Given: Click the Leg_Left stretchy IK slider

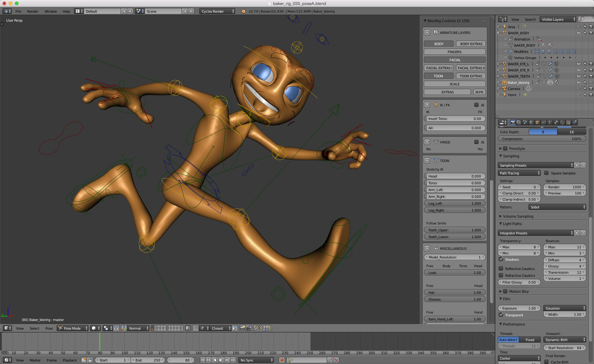Looking at the screenshot, I should click(454, 203).
